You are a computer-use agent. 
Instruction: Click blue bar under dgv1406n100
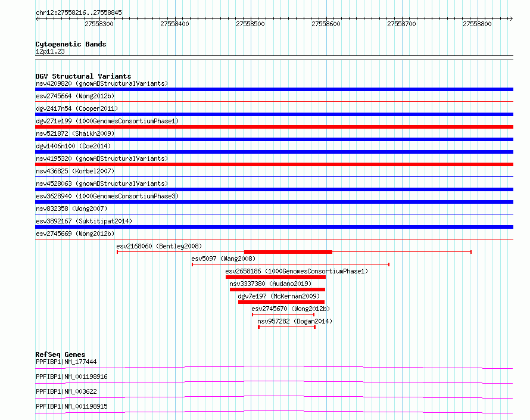coord(274,152)
